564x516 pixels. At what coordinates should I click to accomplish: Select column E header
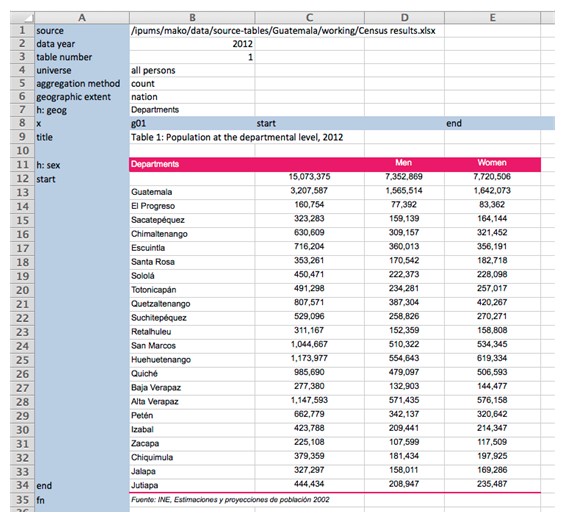coord(492,17)
